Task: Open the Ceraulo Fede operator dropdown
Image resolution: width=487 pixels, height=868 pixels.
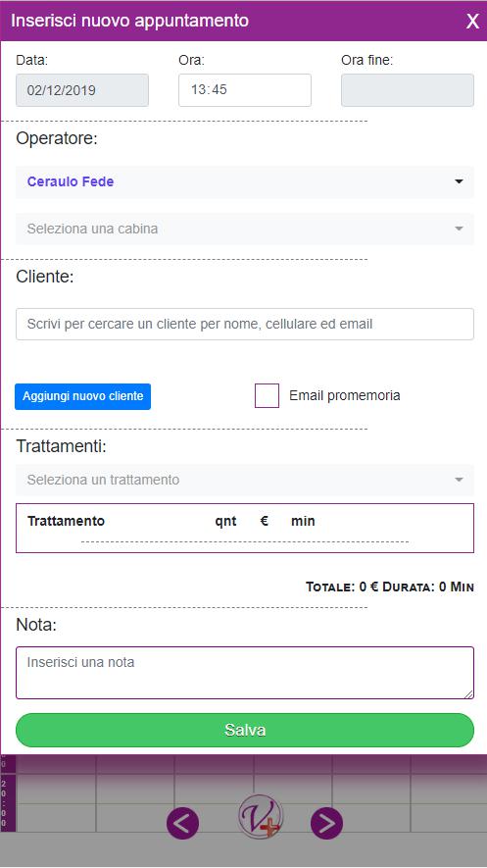Action: point(245,181)
